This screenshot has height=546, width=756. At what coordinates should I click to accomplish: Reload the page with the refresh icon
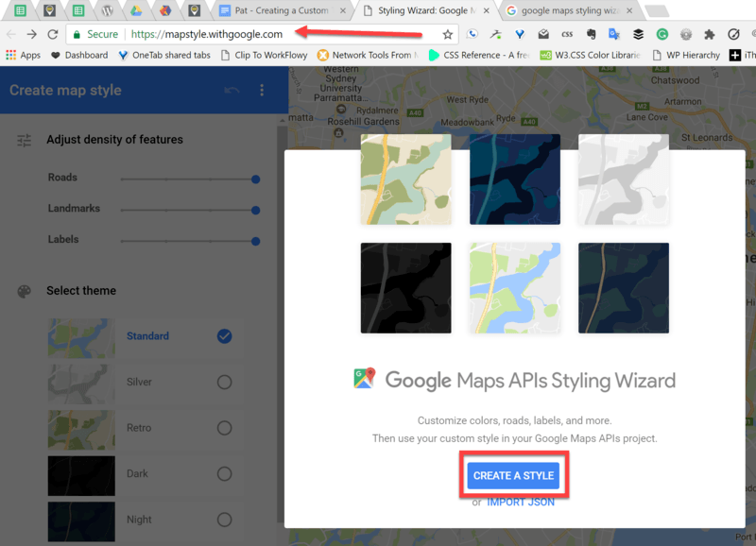click(53, 34)
